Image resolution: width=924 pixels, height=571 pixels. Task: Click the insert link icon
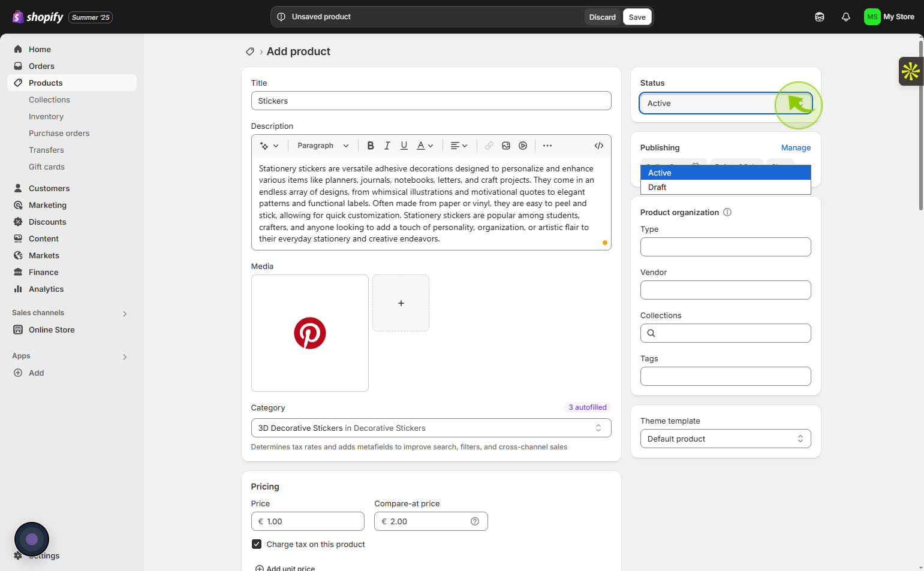coord(489,146)
